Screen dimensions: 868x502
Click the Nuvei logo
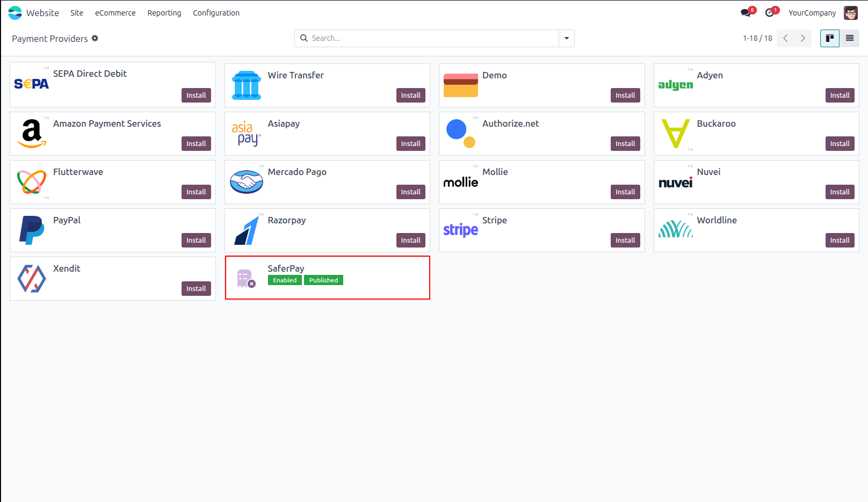click(676, 183)
